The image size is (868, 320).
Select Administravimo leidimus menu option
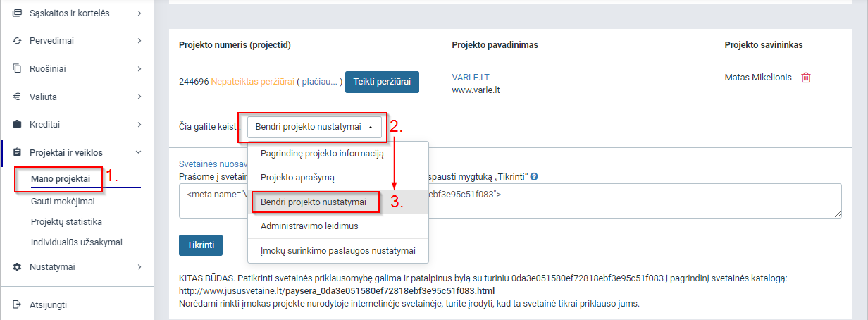[309, 226]
